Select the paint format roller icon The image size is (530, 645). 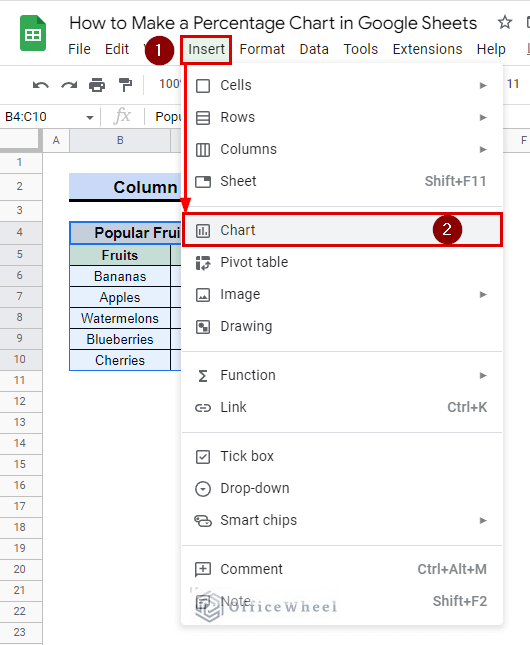point(125,85)
